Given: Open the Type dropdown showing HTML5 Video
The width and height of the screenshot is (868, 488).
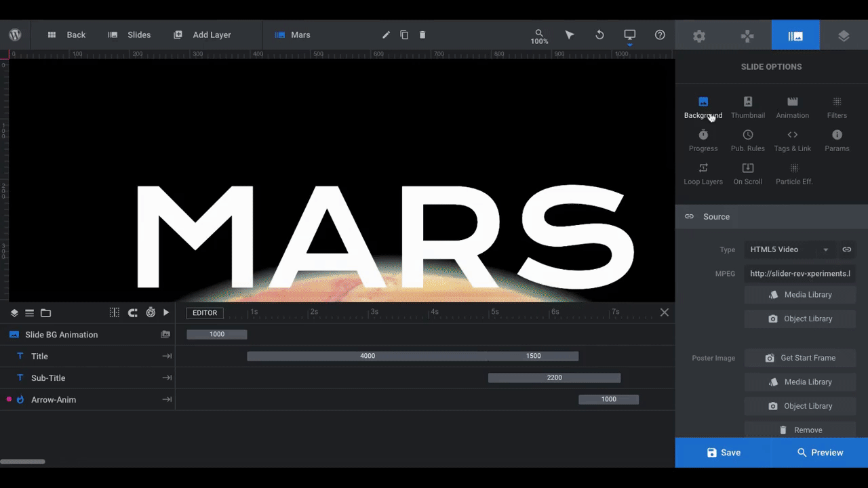Looking at the screenshot, I should click(x=790, y=249).
